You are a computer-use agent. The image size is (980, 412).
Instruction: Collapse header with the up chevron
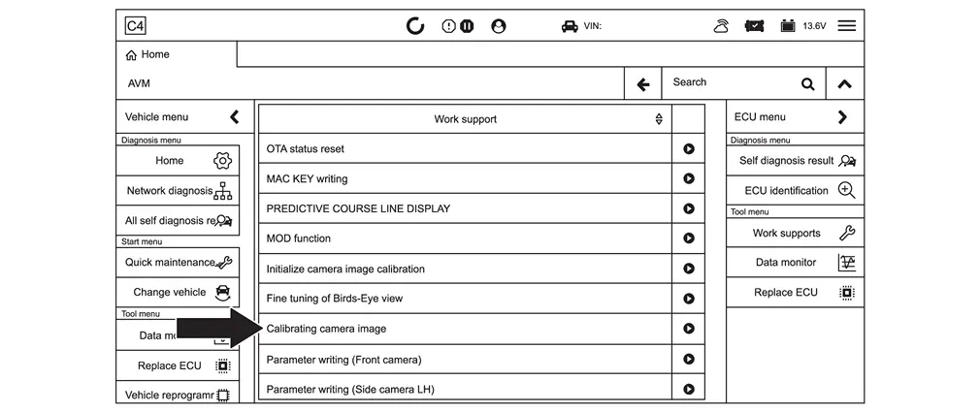click(844, 84)
